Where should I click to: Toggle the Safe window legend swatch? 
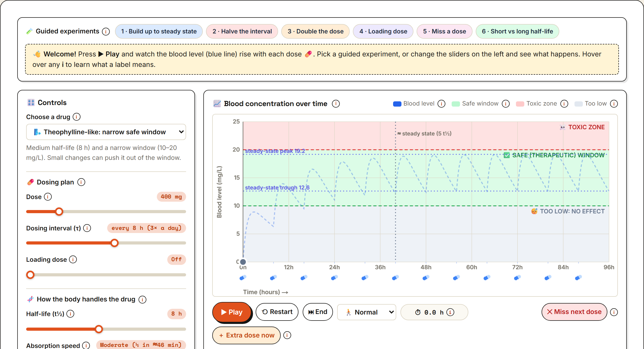point(456,104)
